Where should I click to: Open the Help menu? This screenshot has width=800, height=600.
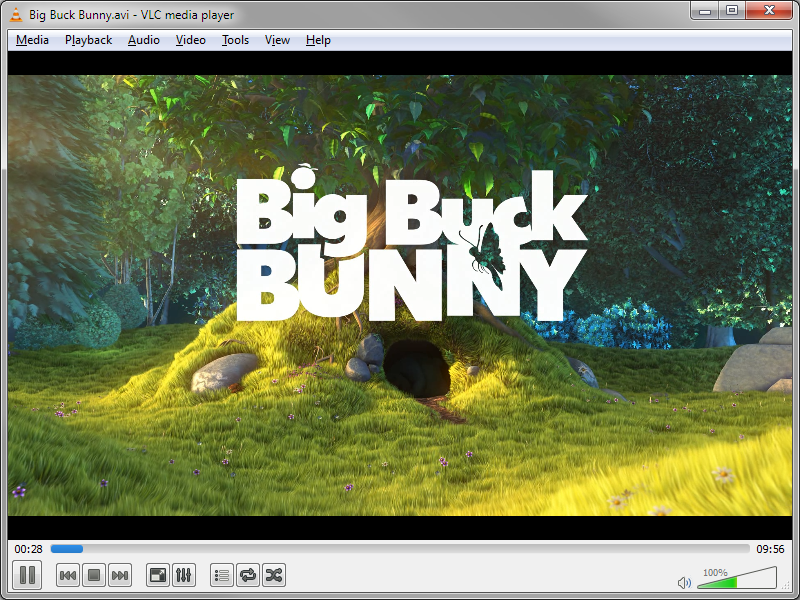[x=317, y=40]
